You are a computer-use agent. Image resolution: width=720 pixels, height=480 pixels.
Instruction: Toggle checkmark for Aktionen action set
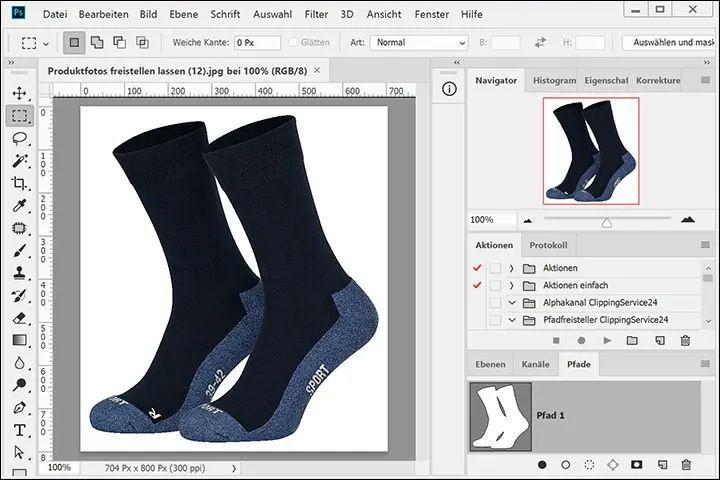477,269
